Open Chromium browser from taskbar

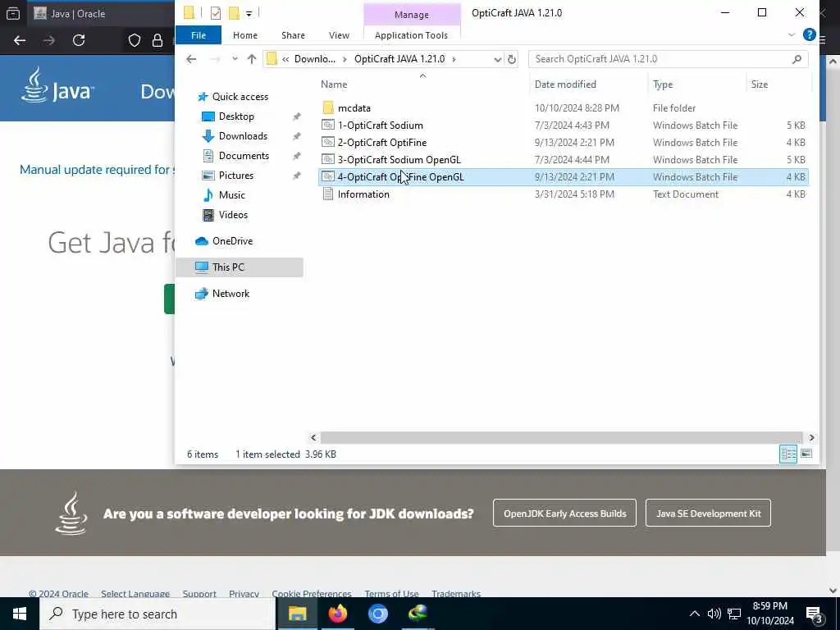point(377,614)
